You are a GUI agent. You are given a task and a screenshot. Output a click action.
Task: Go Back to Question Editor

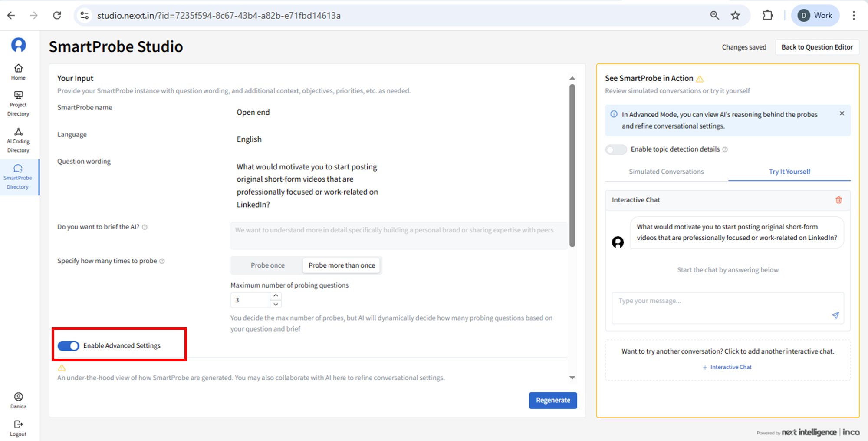tap(817, 47)
